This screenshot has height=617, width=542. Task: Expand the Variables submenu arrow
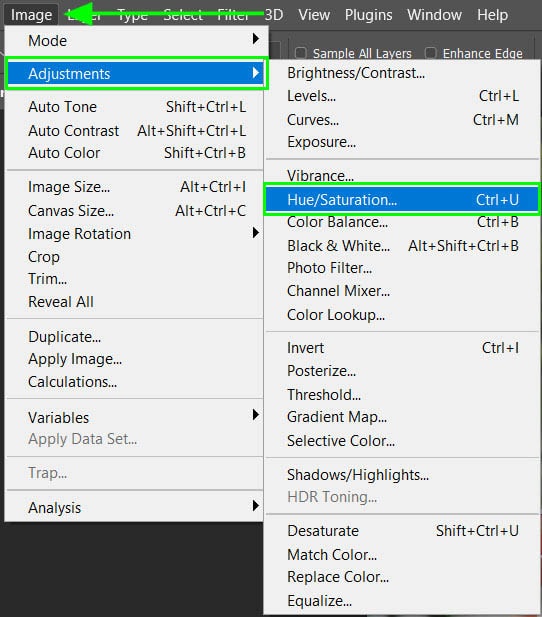[x=255, y=415]
